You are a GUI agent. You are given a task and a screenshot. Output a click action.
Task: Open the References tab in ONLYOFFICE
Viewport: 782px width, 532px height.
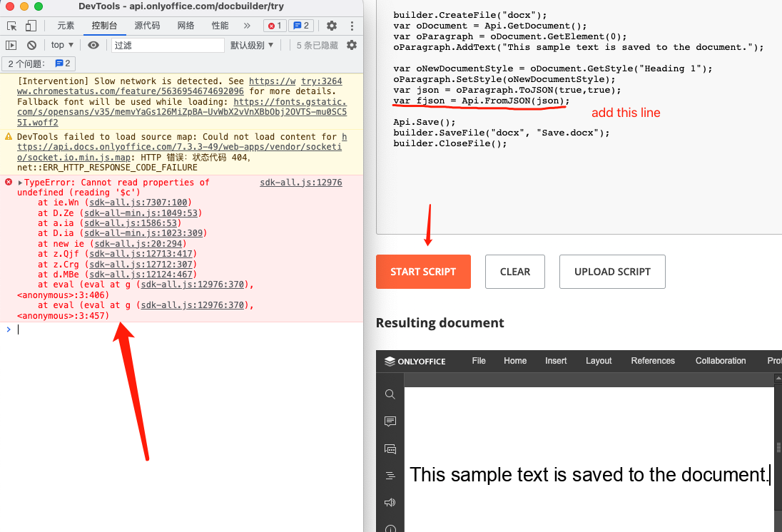click(x=653, y=361)
